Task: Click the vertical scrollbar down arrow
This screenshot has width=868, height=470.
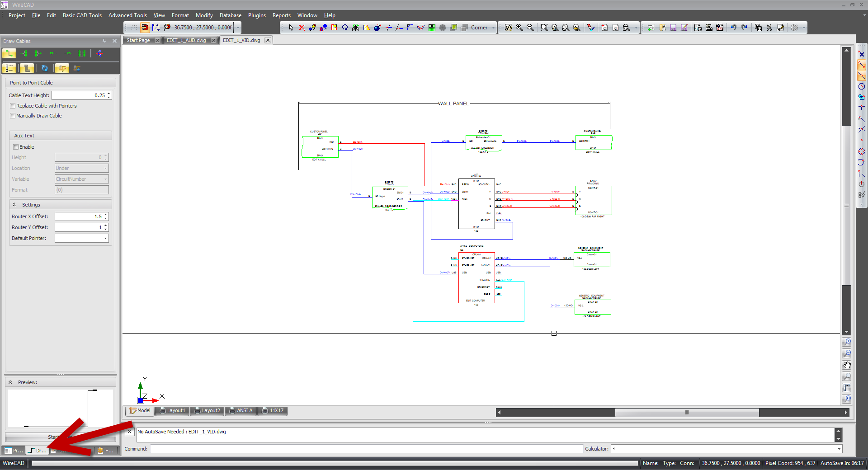Action: coord(846,332)
